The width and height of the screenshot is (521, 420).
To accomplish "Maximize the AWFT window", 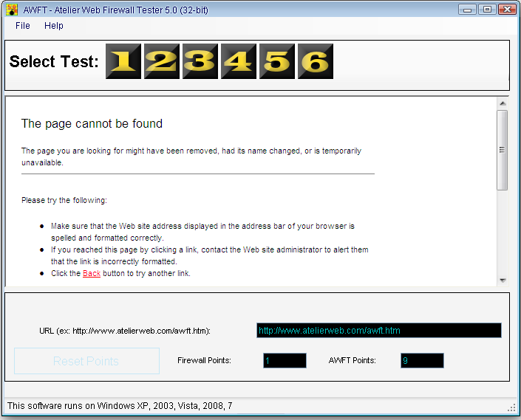I will click(x=487, y=10).
